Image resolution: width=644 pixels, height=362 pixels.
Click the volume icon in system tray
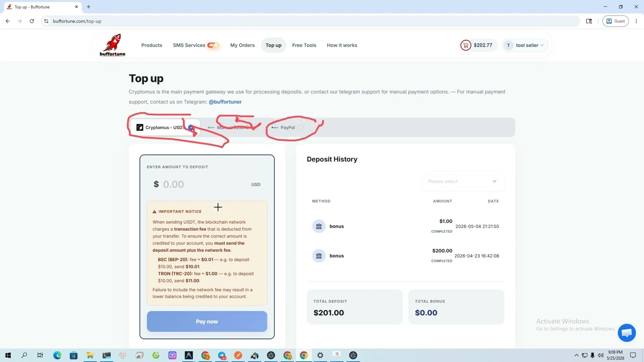600,355
